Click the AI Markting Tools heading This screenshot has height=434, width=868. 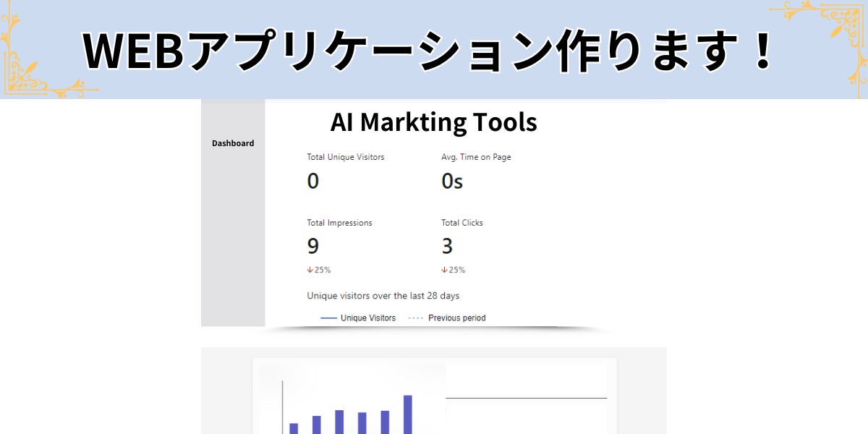click(433, 122)
